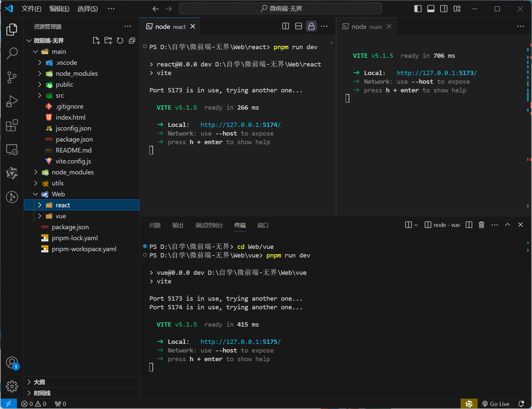Open more actions for main editor group
This screenshot has height=409, width=532.
[x=520, y=26]
